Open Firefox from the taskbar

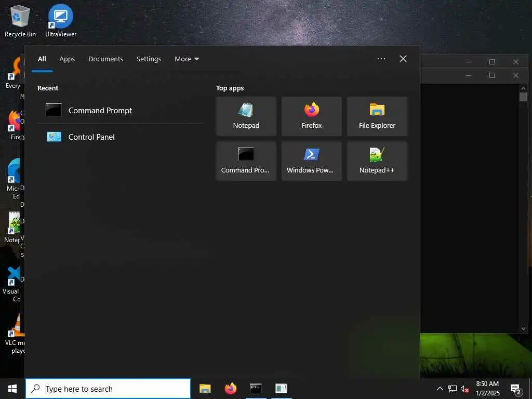point(230,389)
